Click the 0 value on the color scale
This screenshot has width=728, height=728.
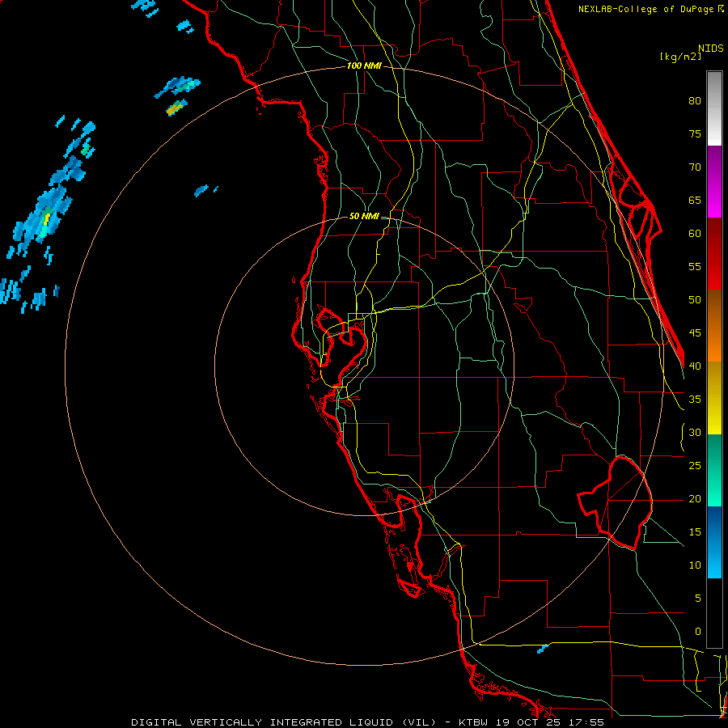[698, 632]
